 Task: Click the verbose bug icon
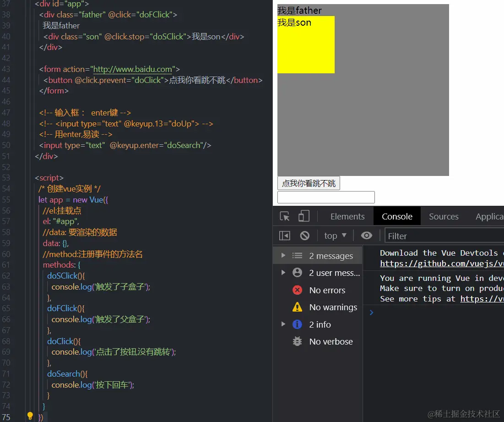click(x=298, y=341)
